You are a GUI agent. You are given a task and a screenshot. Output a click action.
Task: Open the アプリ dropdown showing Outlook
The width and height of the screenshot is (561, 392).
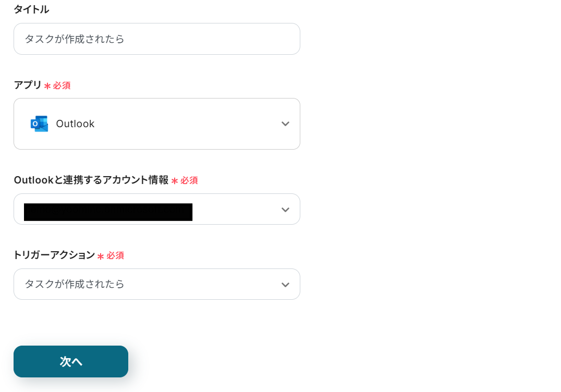(x=156, y=124)
